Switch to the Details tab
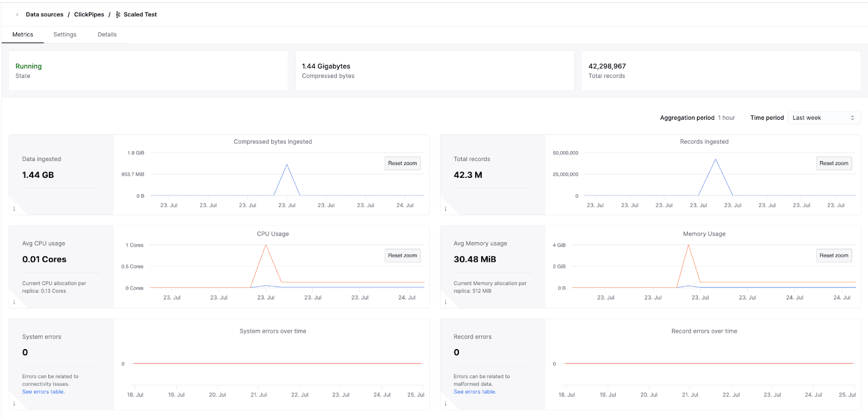The width and height of the screenshot is (868, 419). [107, 35]
